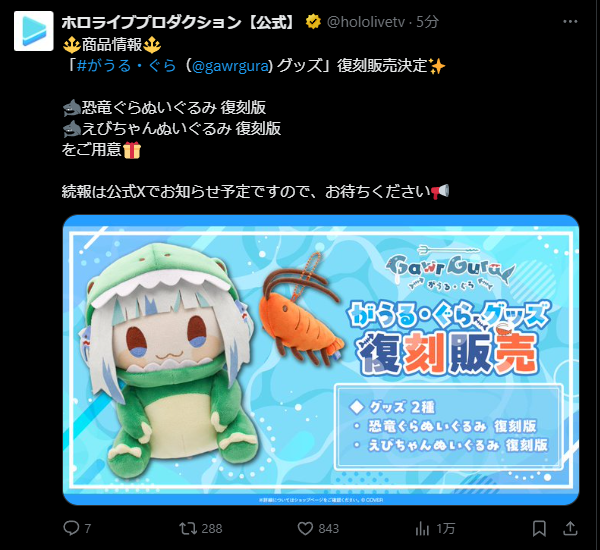Share the post via upload arrow icon

coord(570,528)
